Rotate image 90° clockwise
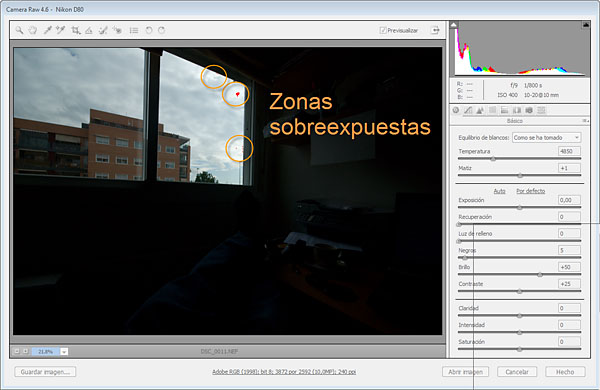Image resolution: width=600 pixels, height=390 pixels. point(161,30)
